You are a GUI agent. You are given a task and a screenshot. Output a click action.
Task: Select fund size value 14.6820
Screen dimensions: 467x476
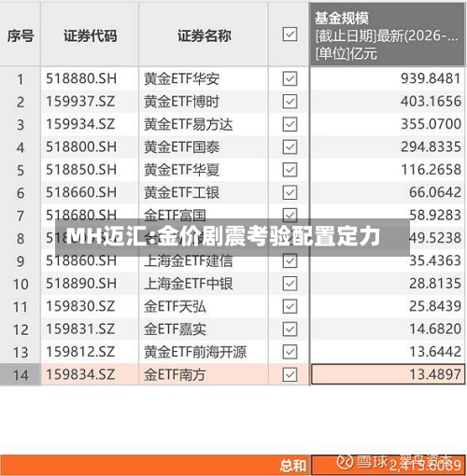(x=435, y=329)
